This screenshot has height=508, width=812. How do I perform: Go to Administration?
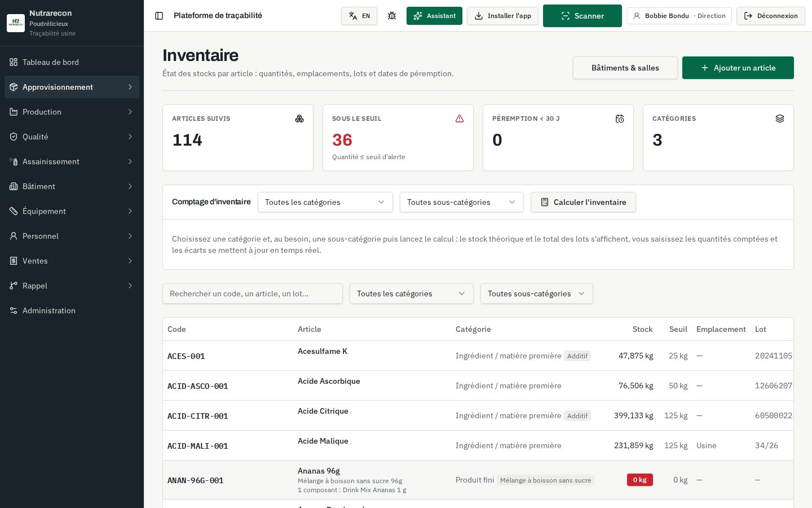(72, 310)
